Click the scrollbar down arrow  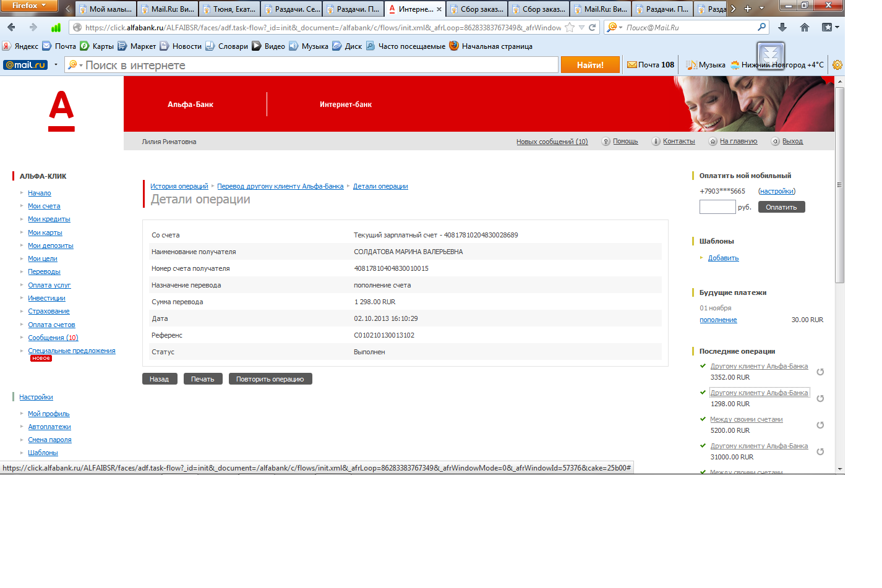[x=839, y=469]
